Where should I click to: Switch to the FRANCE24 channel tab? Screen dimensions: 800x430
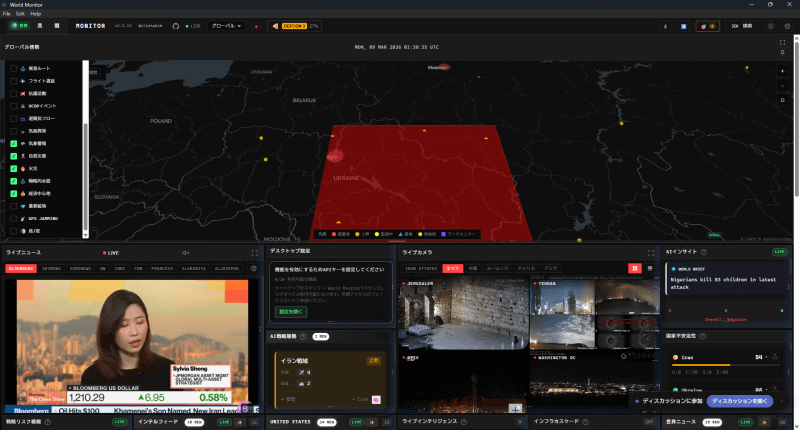pyautogui.click(x=162, y=268)
